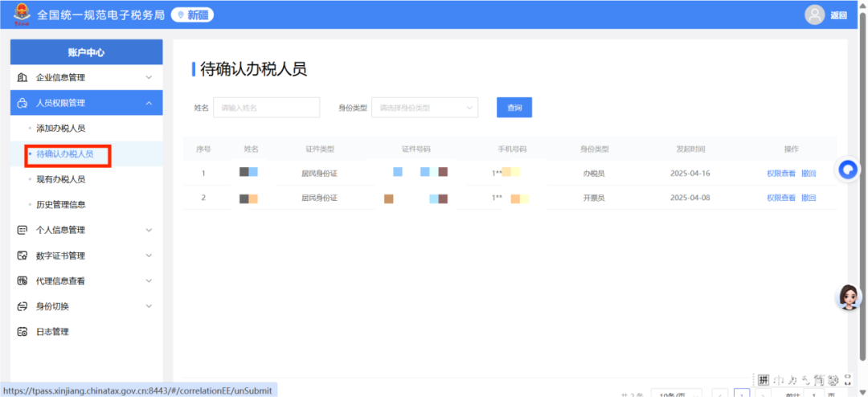Expand 身份切换 using its chevron
The height and width of the screenshot is (397, 868).
click(x=149, y=306)
